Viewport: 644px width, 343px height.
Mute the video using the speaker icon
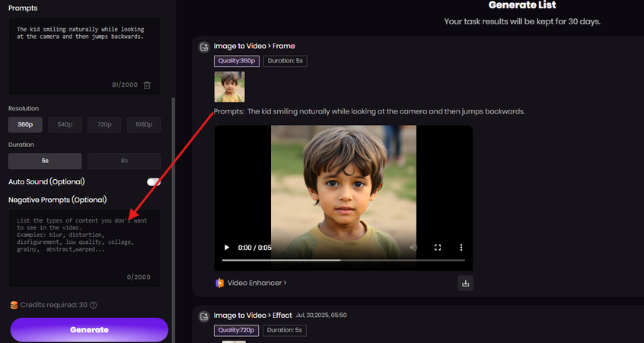pyautogui.click(x=413, y=247)
